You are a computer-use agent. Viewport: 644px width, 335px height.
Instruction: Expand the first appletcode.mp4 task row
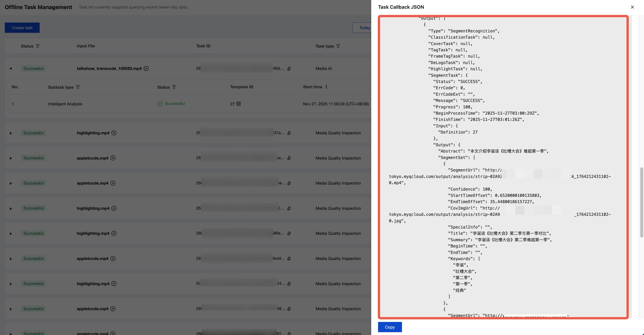tap(11, 158)
